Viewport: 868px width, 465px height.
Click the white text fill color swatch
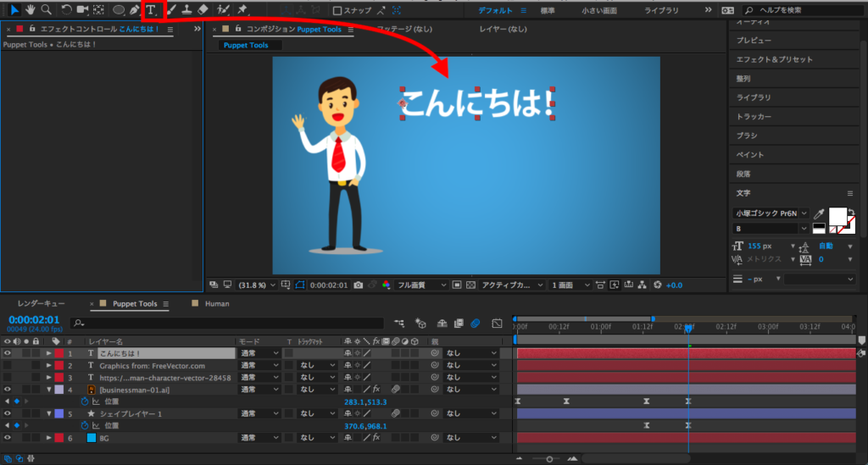click(x=837, y=215)
